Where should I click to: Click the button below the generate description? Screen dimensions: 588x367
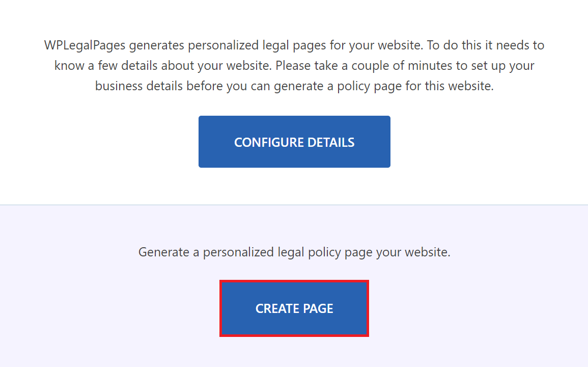click(x=294, y=308)
